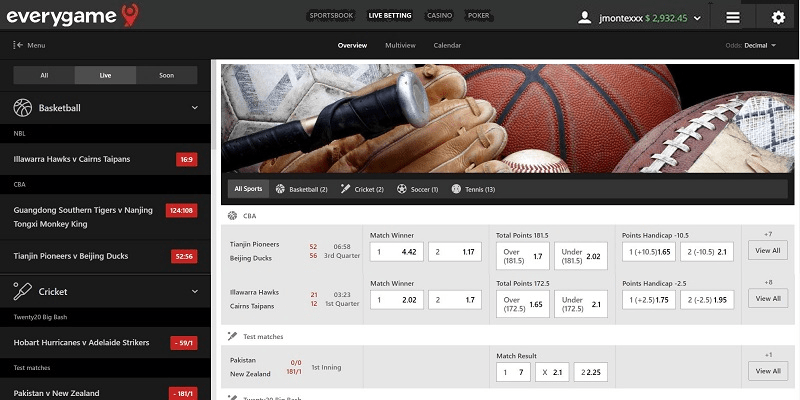Bet New Zealand match result at 2.25
Viewport: 800px width, 400px height.
(590, 372)
